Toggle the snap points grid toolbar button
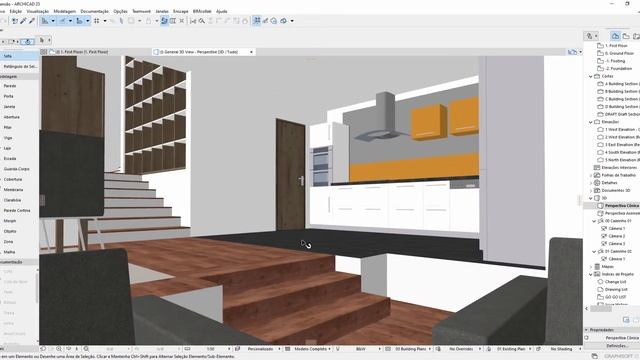 point(257,21)
